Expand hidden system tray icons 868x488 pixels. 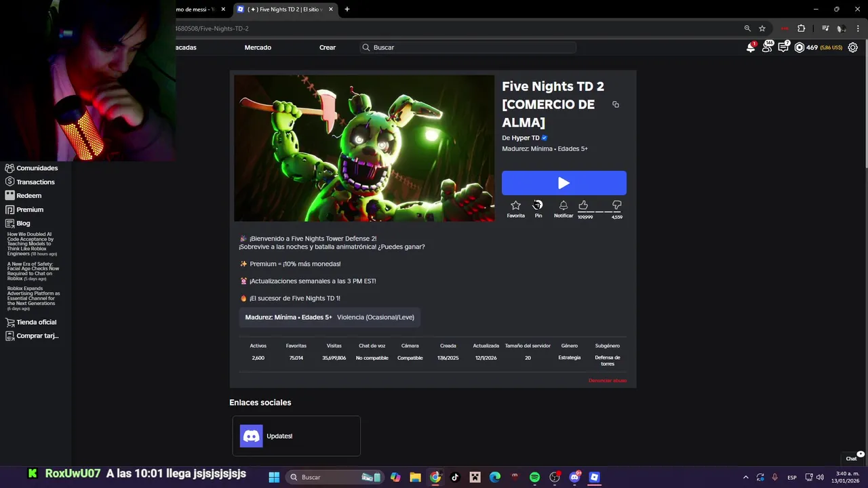pyautogui.click(x=746, y=477)
